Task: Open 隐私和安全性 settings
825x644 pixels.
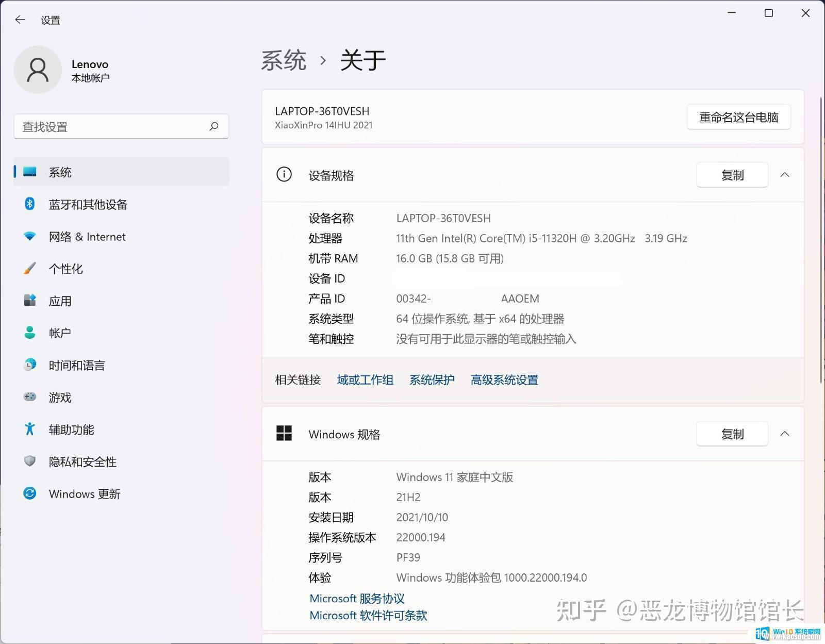Action: [121, 461]
